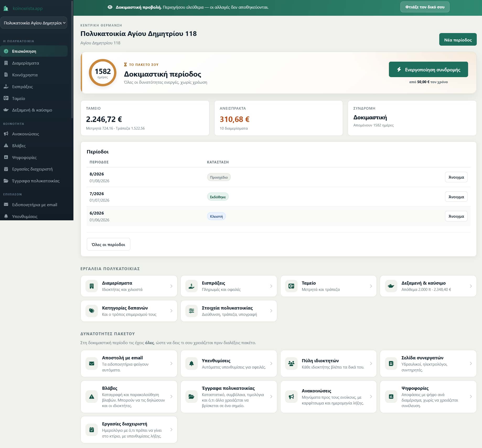Image resolution: width=482 pixels, height=448 pixels.
Task: Click the koinoxrista.app building logo icon
Action: click(x=6, y=8)
